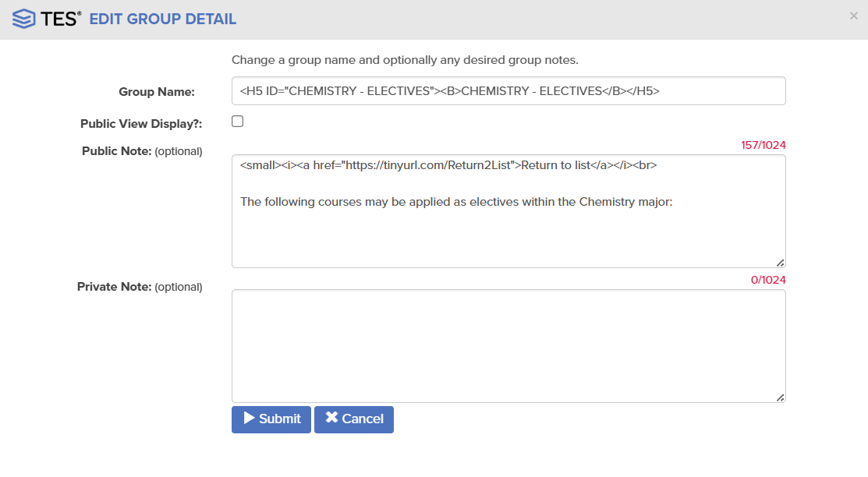The image size is (868, 477).
Task: Click the Edit Group Detail heading
Action: point(163,19)
